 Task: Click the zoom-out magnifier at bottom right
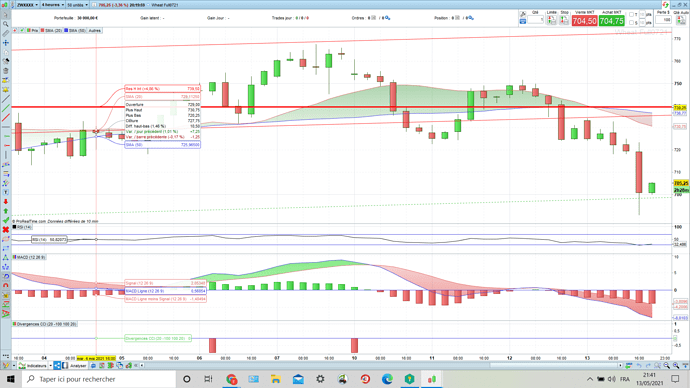click(x=667, y=366)
